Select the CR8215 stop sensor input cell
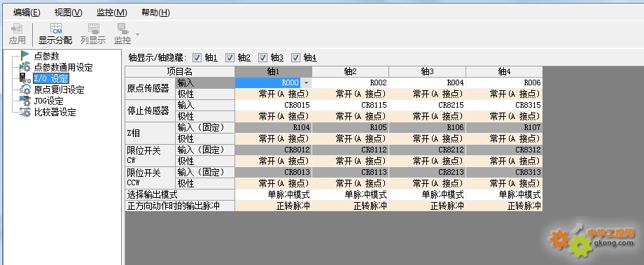Screen dimensions: 644x265 [x=427, y=105]
